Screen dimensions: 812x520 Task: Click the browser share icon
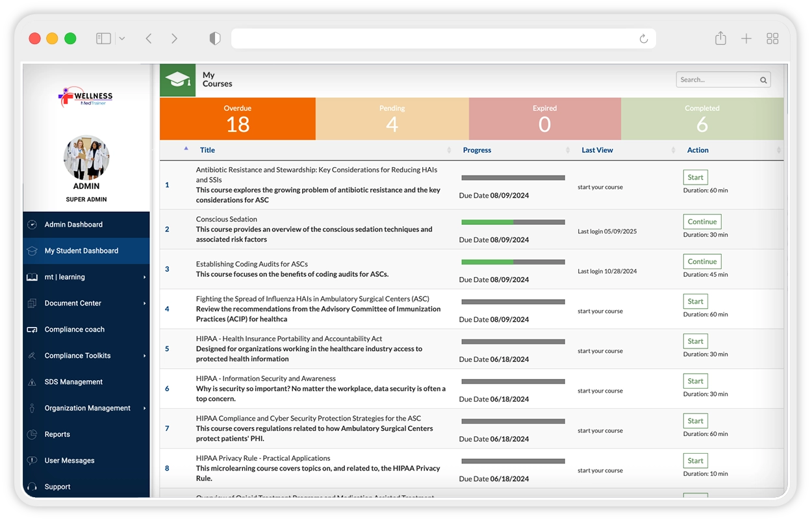[x=720, y=39]
